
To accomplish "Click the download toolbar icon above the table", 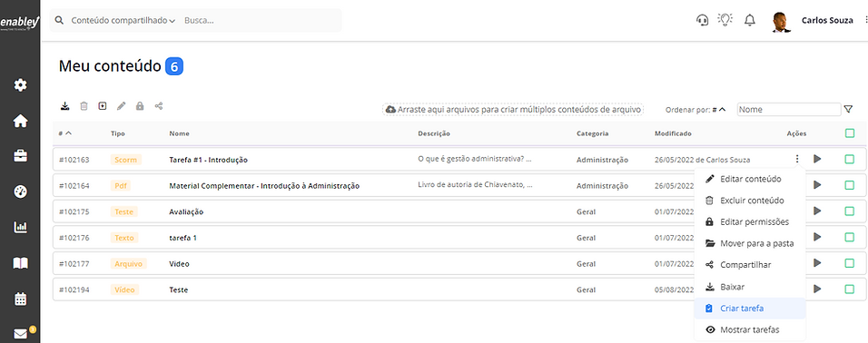I will (x=64, y=105).
